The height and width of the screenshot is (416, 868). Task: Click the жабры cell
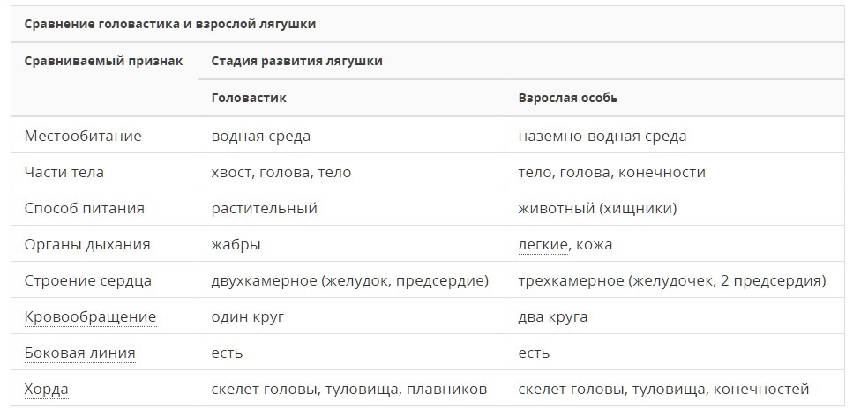(236, 244)
